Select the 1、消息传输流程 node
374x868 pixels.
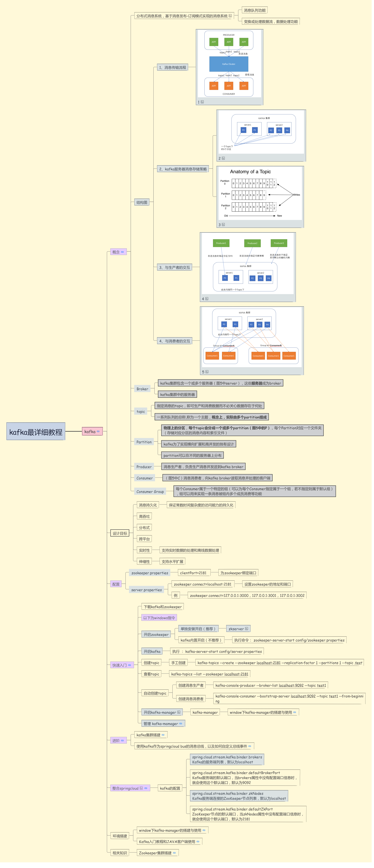[173, 68]
